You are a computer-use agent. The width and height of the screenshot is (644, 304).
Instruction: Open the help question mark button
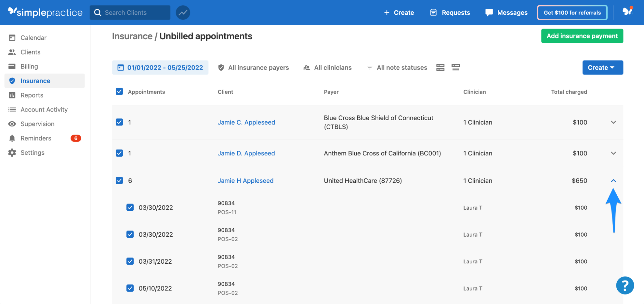625,285
